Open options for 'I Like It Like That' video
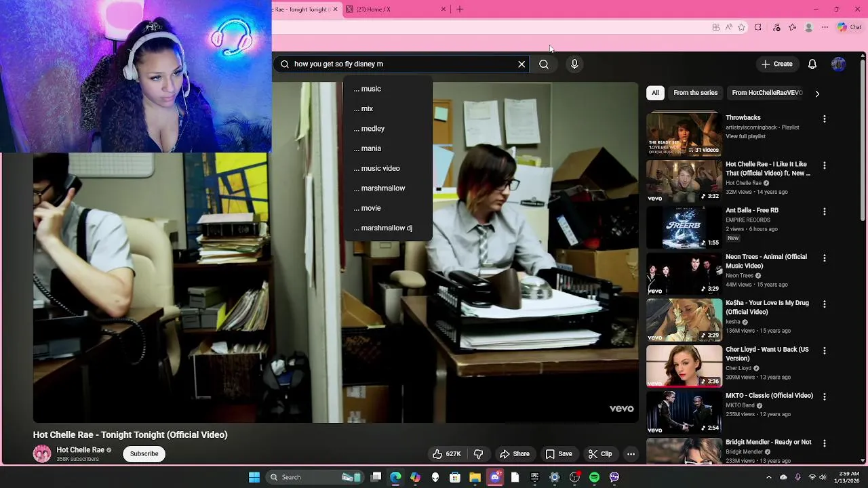 [825, 165]
